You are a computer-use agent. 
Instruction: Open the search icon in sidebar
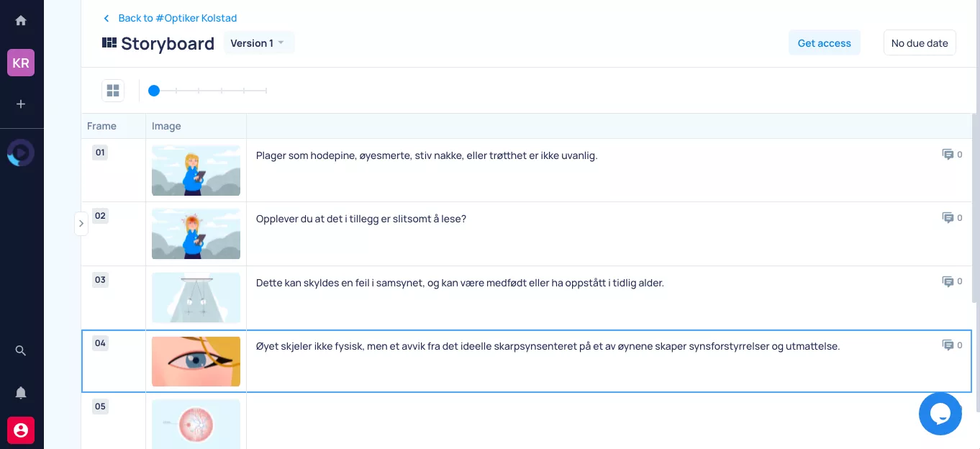(21, 350)
